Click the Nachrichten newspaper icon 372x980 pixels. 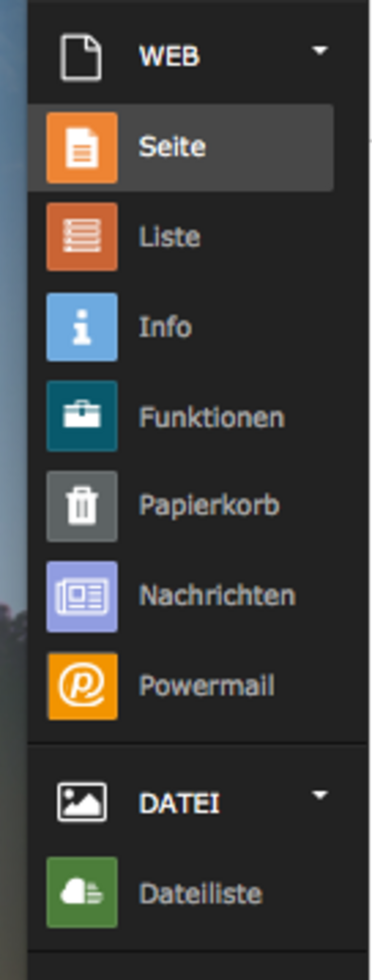coord(82,597)
